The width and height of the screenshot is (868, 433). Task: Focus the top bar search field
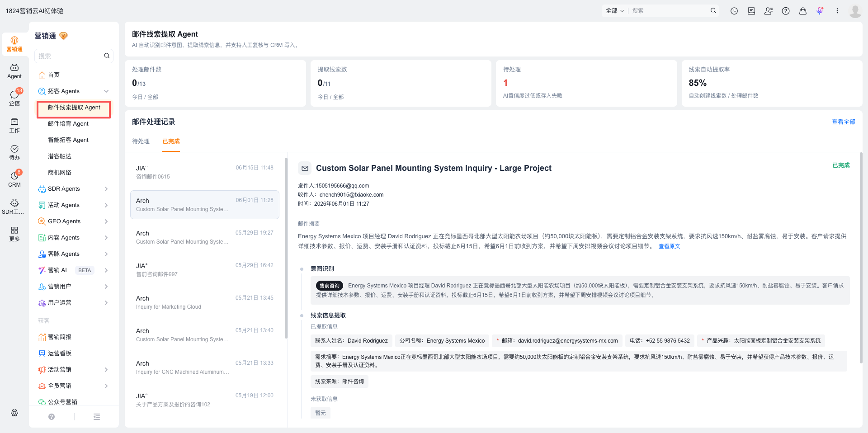669,10
